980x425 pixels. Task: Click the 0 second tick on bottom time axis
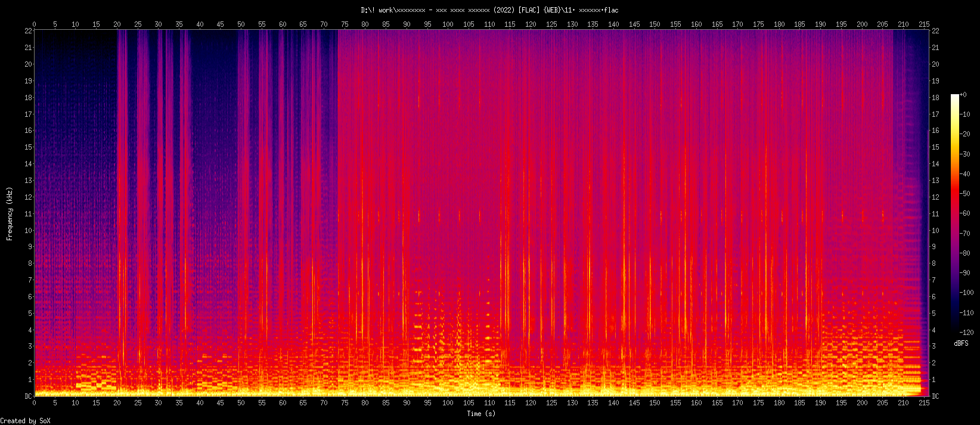coord(34,403)
